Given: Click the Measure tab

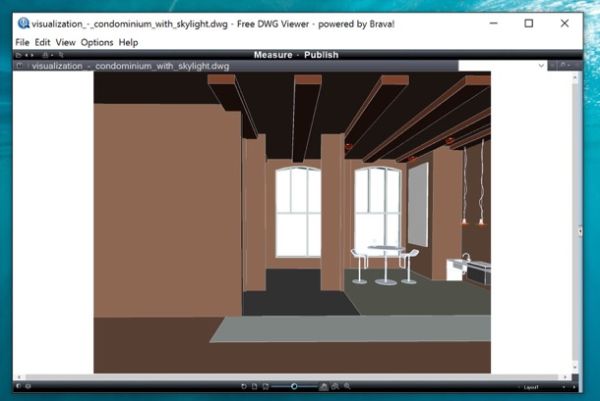Looking at the screenshot, I should click(272, 55).
